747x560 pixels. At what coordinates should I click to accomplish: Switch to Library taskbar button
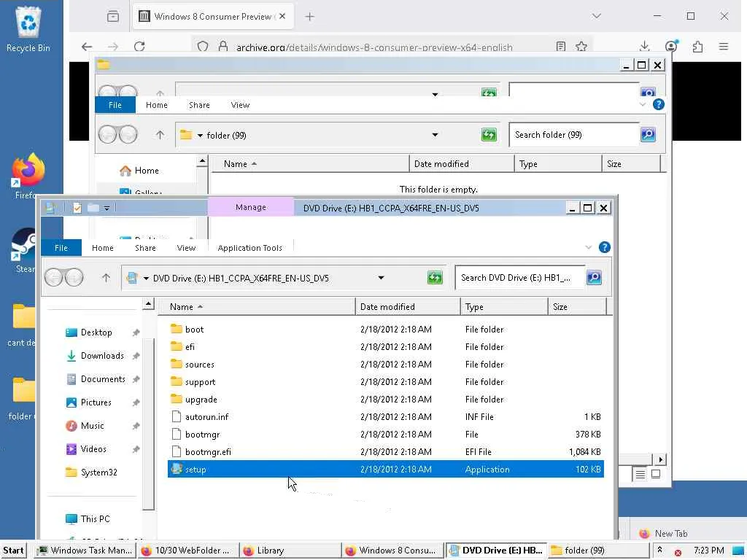point(290,550)
